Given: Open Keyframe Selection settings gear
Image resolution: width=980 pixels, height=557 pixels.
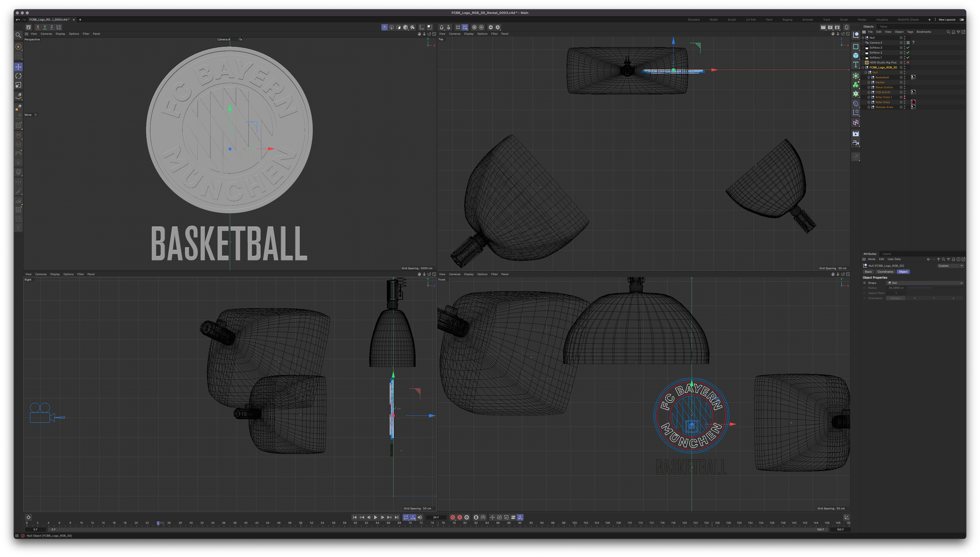Looking at the screenshot, I should 467,517.
